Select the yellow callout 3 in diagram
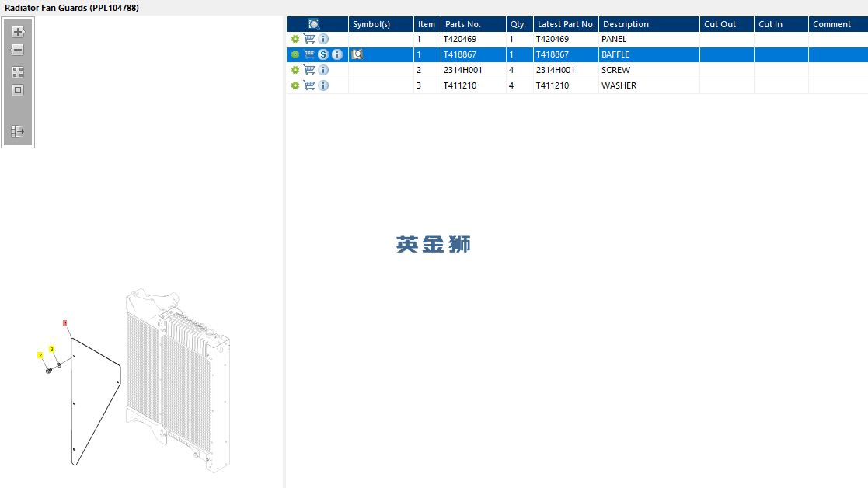The image size is (868, 488). 51,349
